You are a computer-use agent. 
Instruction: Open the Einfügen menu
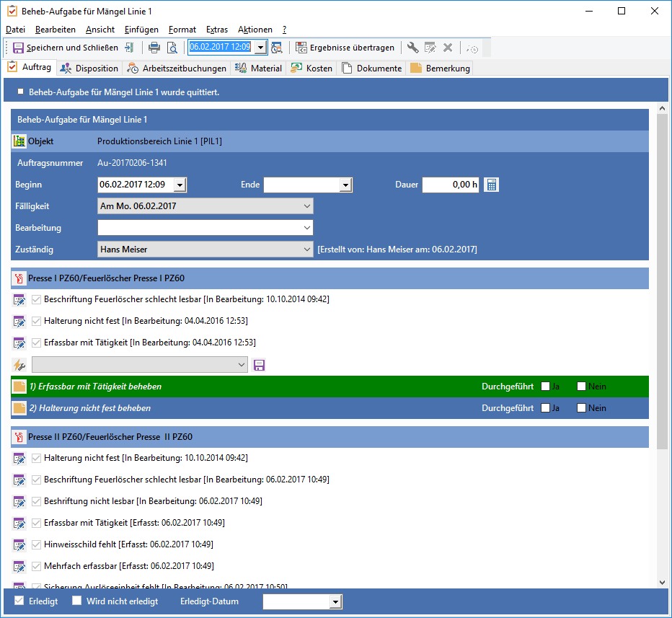141,30
